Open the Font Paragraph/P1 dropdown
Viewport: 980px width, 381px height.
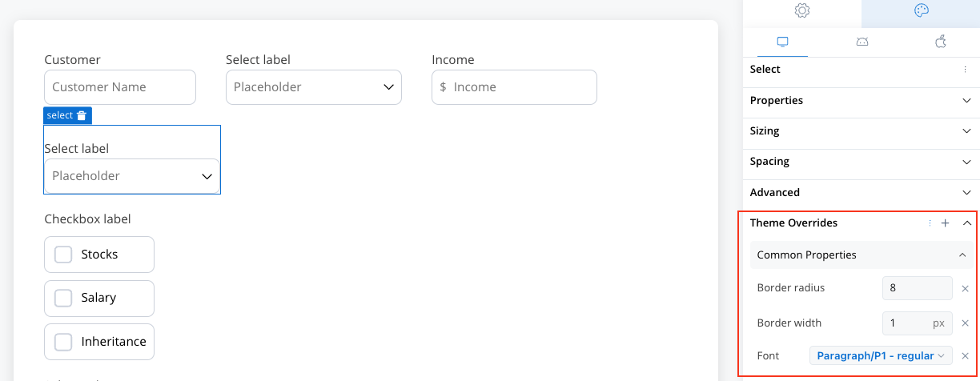click(881, 356)
